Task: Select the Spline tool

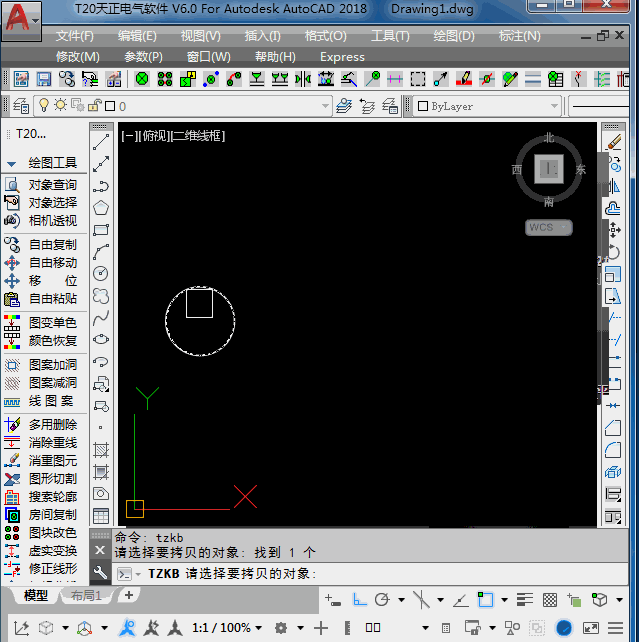Action: 101,318
